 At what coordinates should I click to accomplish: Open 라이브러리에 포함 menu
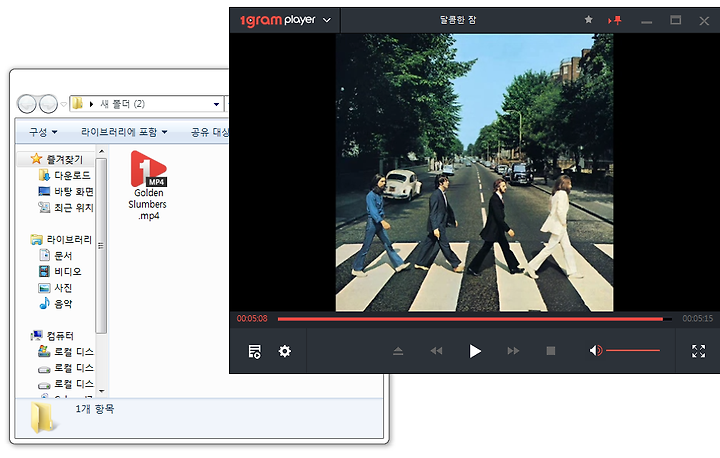[x=124, y=132]
